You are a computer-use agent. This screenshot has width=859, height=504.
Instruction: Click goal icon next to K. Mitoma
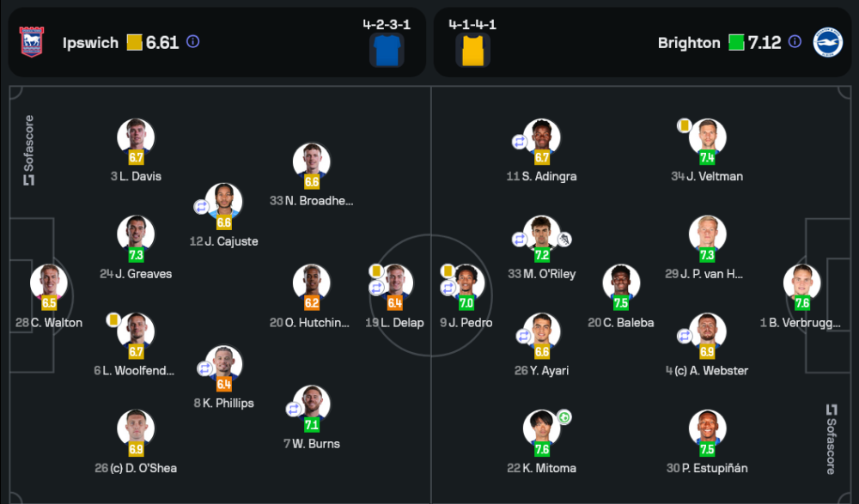click(564, 418)
